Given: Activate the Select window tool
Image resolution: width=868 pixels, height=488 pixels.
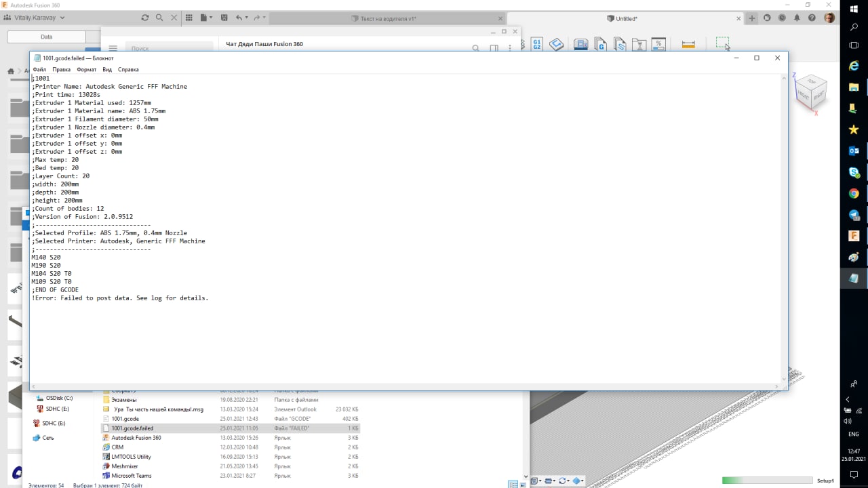Looking at the screenshot, I should pos(723,43).
